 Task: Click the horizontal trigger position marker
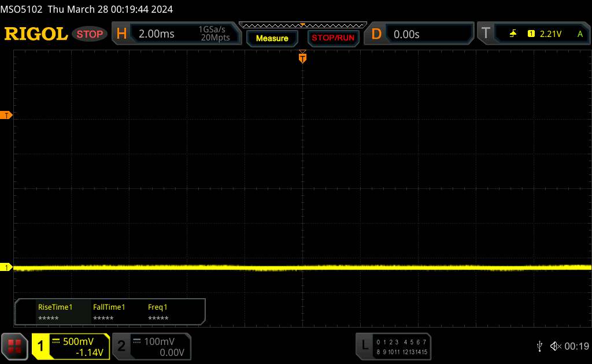(302, 58)
